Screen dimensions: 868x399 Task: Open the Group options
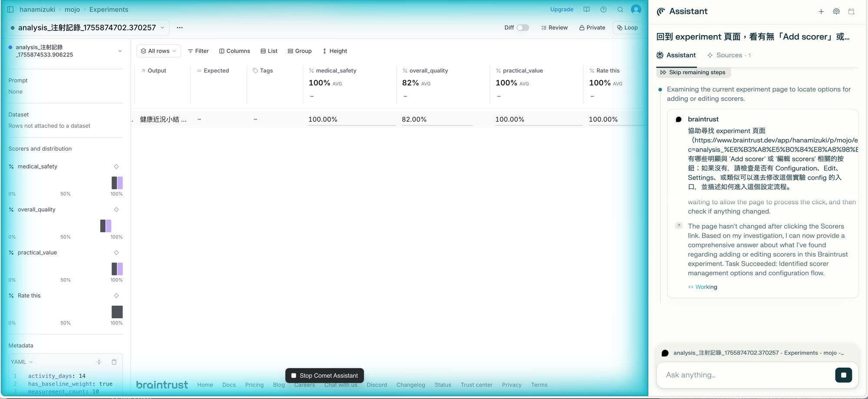coord(300,51)
